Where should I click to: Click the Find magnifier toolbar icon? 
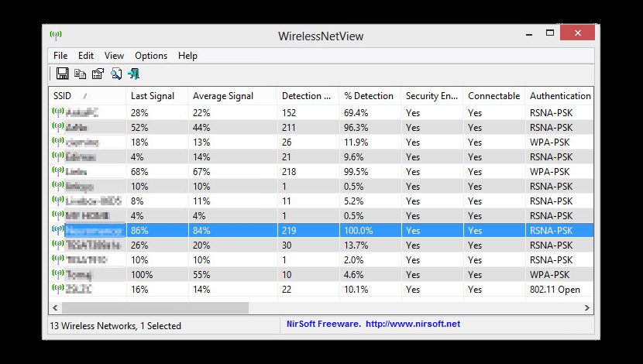(116, 74)
